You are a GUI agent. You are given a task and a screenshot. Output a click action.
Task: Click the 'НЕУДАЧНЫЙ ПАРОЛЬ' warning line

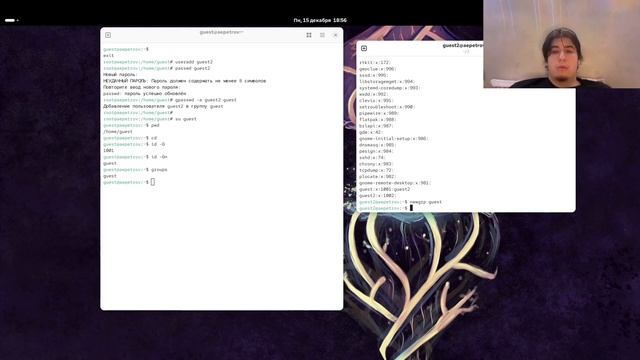point(184,81)
